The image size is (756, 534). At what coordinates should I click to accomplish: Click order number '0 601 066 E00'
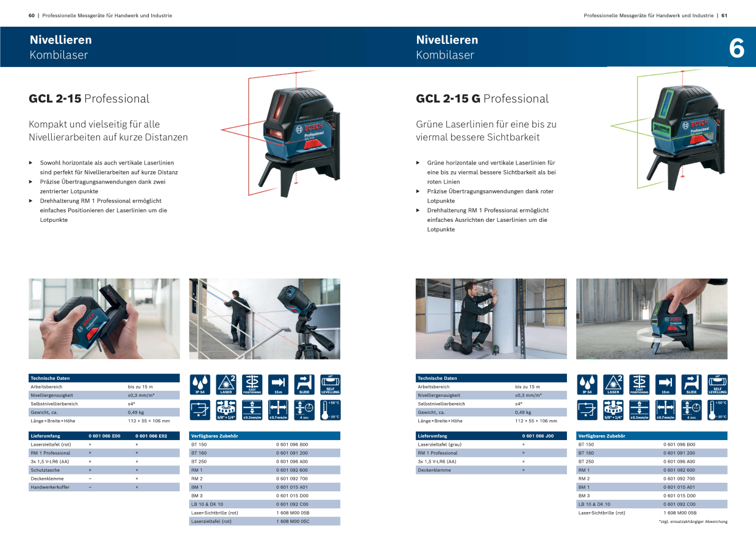click(104, 436)
